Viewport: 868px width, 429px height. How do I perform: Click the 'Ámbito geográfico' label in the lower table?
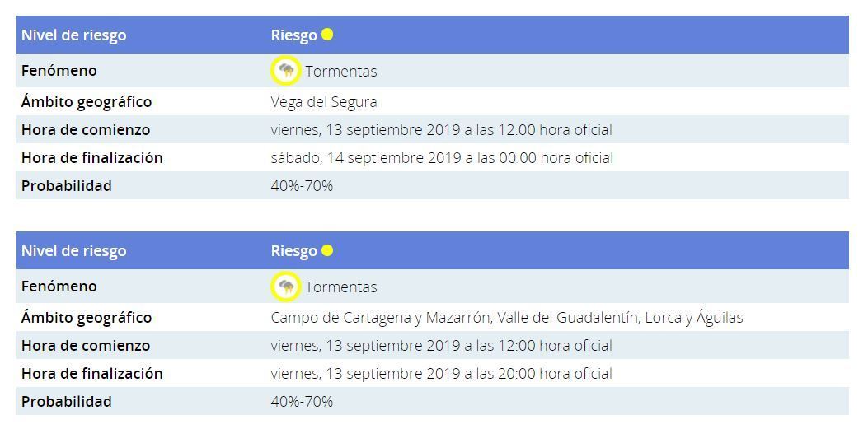pyautogui.click(x=87, y=318)
